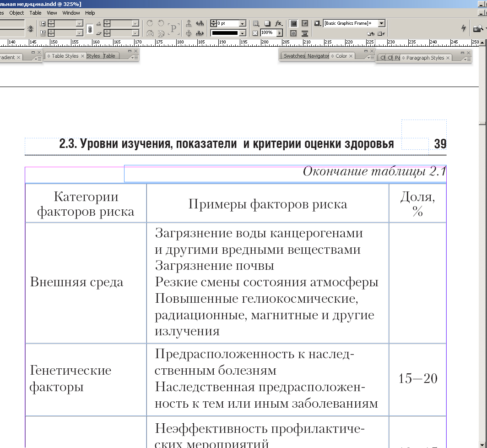Click the select content icon
Screen dimensions: 487x448
[x=189, y=33]
